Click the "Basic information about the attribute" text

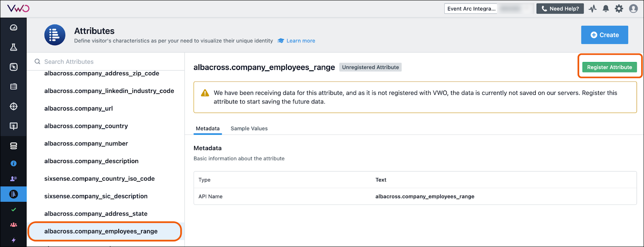coord(239,158)
